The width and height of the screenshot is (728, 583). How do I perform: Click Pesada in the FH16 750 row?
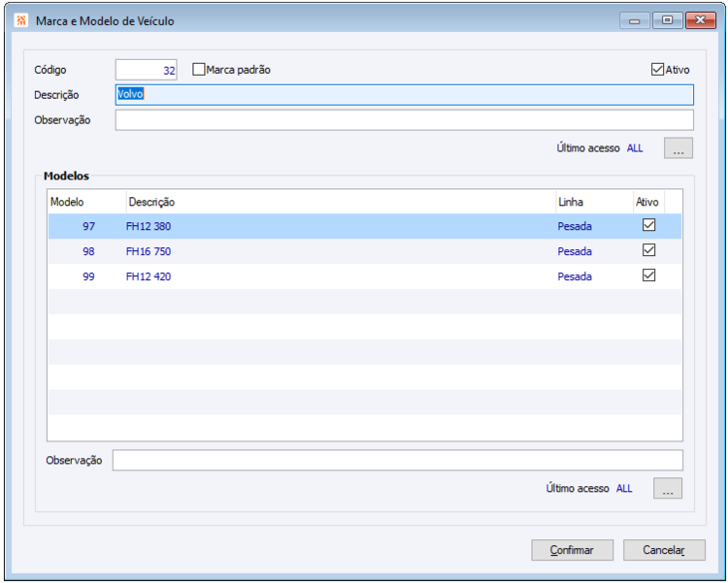tap(575, 251)
